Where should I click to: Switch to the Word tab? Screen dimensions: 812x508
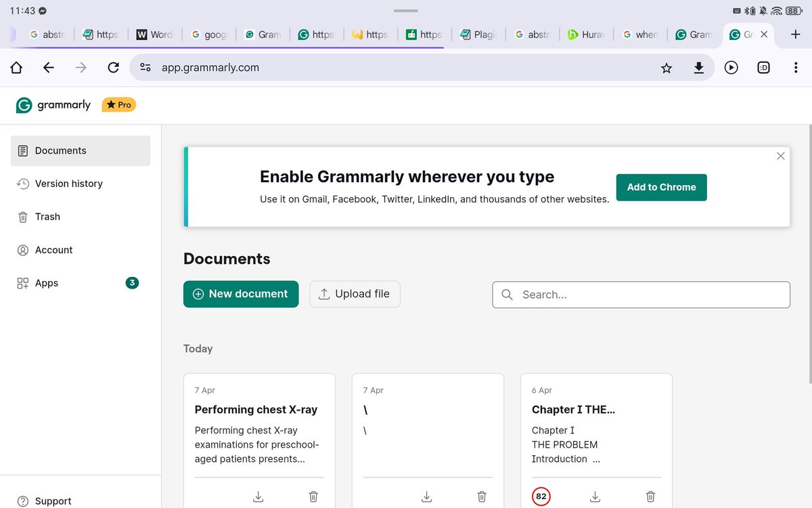pyautogui.click(x=155, y=35)
